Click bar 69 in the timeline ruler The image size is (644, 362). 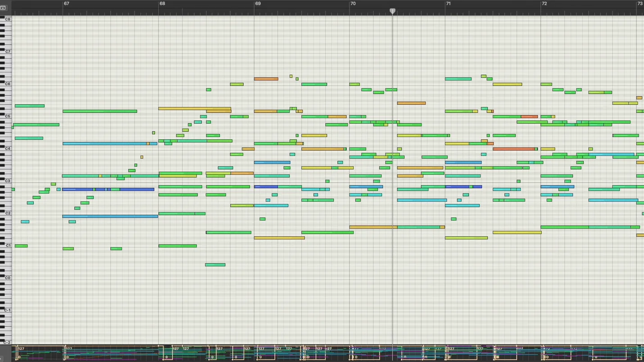click(258, 4)
